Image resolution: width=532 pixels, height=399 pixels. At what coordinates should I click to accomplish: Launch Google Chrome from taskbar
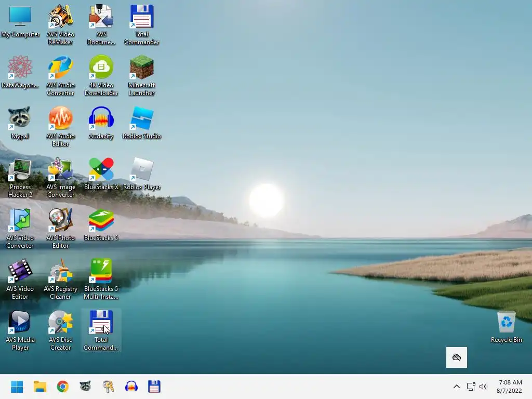[x=63, y=387]
